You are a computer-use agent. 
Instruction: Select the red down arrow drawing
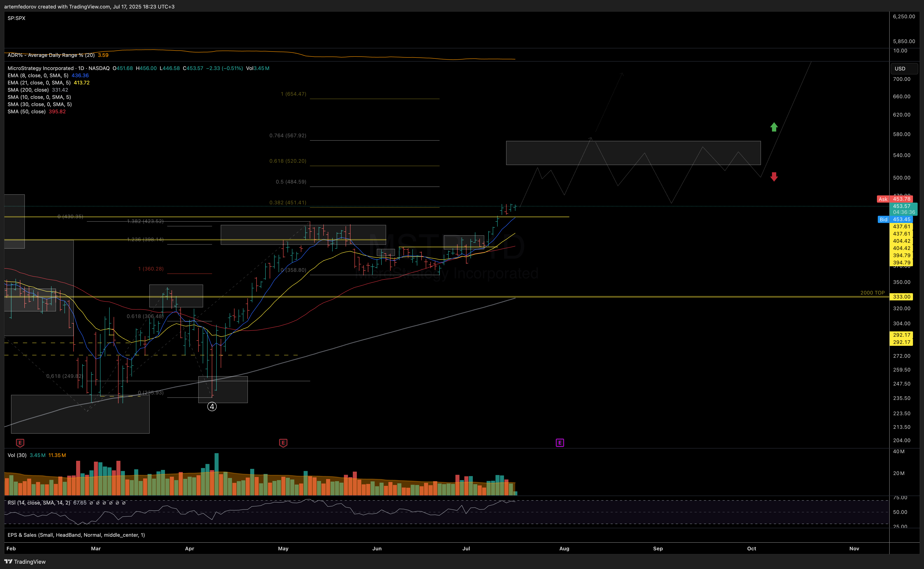tap(774, 177)
